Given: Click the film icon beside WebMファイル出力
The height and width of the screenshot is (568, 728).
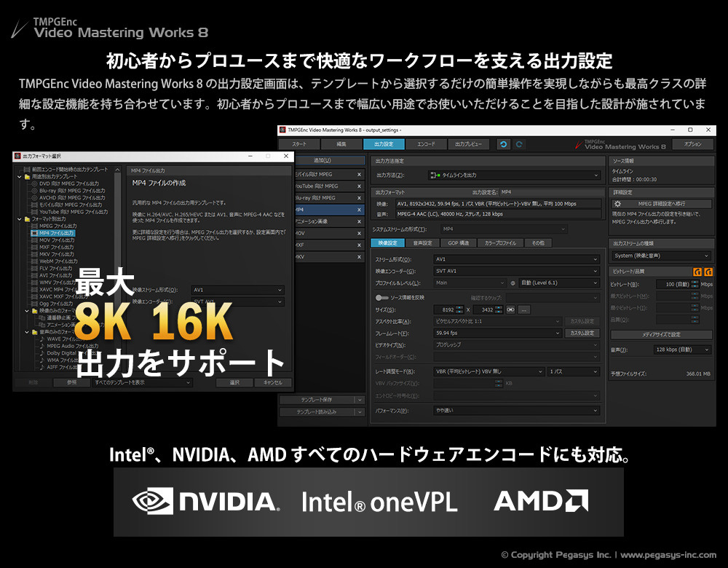Looking at the screenshot, I should click(34, 261).
